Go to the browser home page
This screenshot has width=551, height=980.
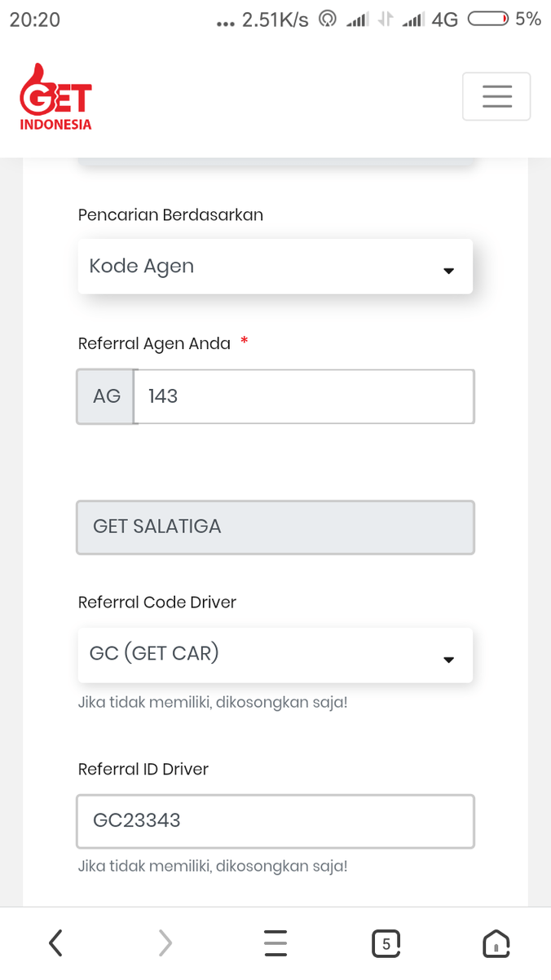point(496,943)
